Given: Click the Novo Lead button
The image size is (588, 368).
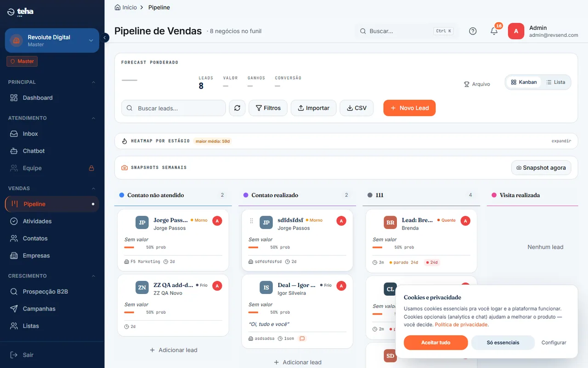Looking at the screenshot, I should coord(409,108).
